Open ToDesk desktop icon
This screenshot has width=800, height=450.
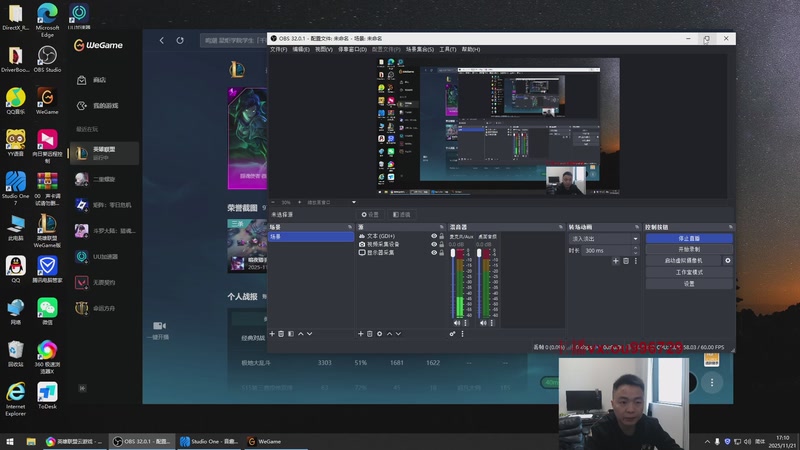47,395
